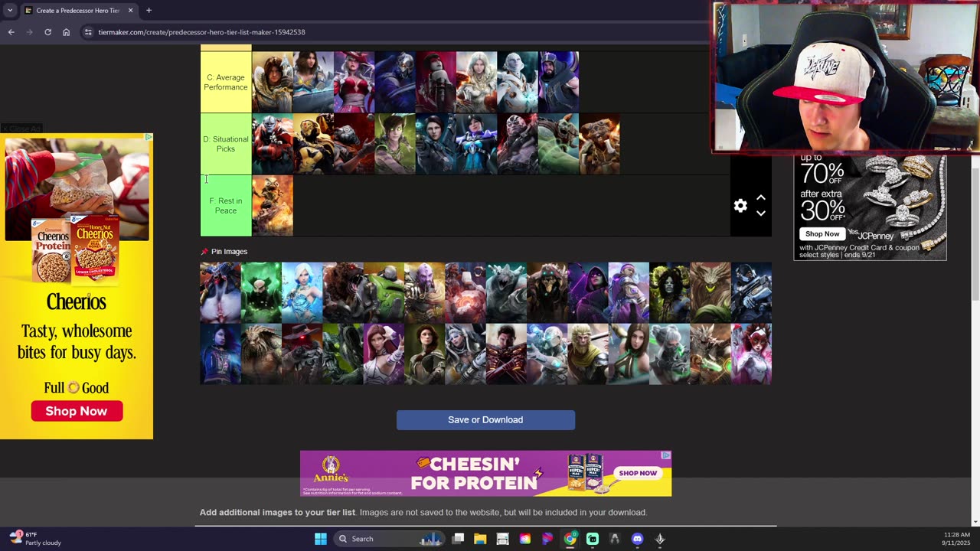This screenshot has height=551, width=980.
Task: Open Task View on the taskbar
Action: (458, 539)
